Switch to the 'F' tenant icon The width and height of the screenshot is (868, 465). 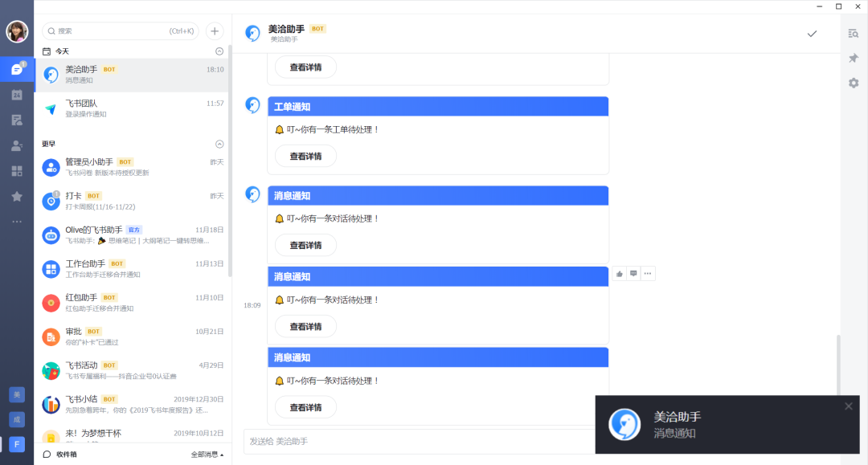(x=17, y=445)
